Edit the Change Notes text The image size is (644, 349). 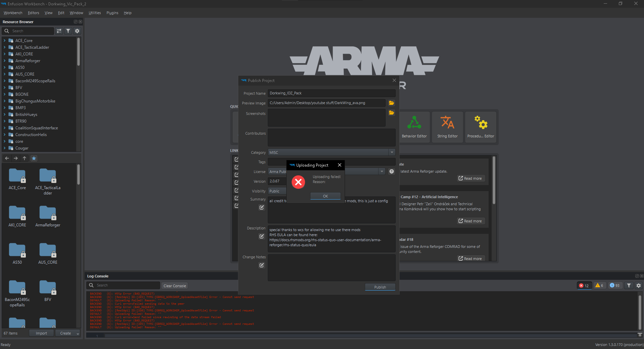coord(262,265)
